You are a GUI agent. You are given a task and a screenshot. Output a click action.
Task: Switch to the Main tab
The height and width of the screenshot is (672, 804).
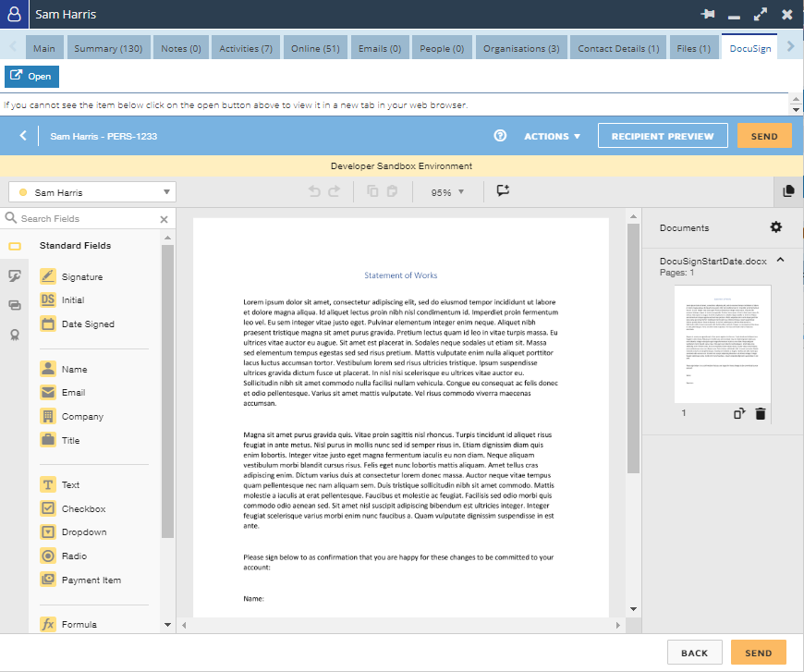44,48
